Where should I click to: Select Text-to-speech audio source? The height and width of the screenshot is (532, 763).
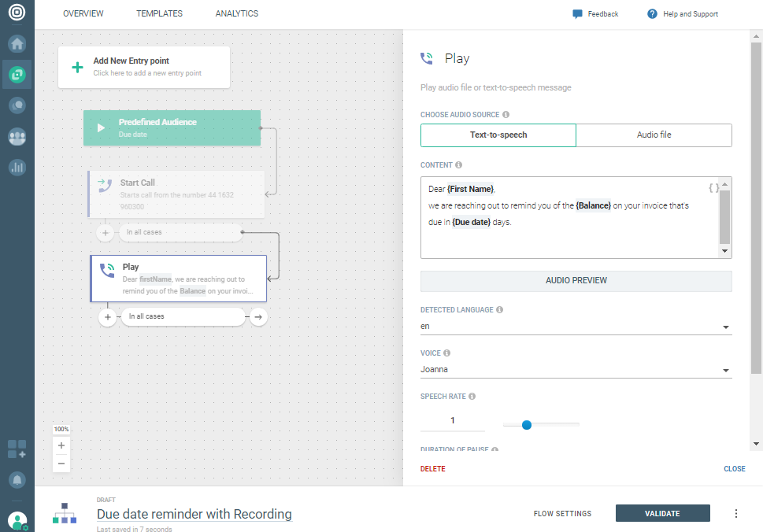[498, 135]
